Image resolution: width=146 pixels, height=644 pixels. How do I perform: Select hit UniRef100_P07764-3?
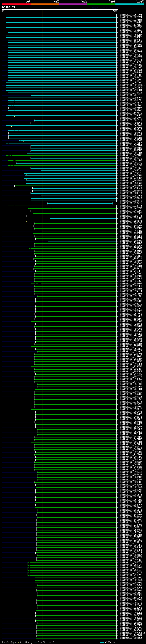(x=132, y=633)
